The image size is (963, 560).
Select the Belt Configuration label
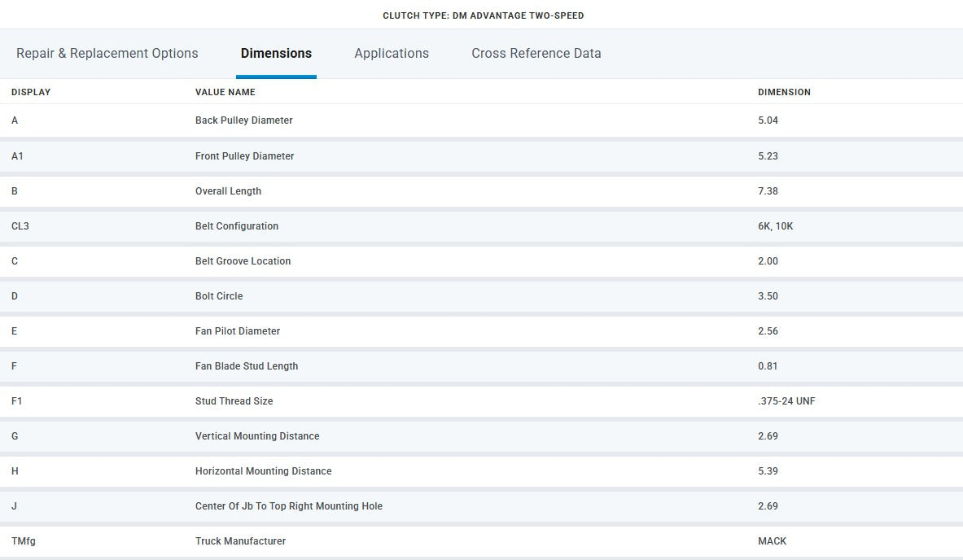click(236, 226)
